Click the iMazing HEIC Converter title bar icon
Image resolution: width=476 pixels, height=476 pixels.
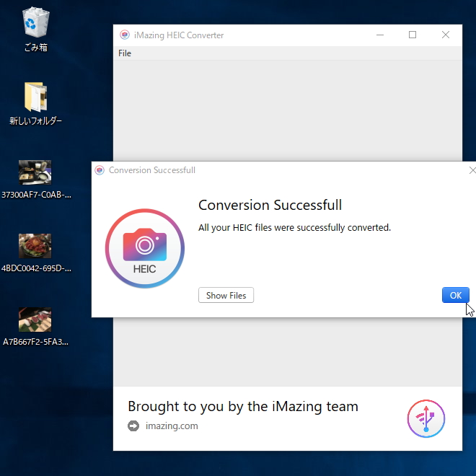(x=125, y=35)
